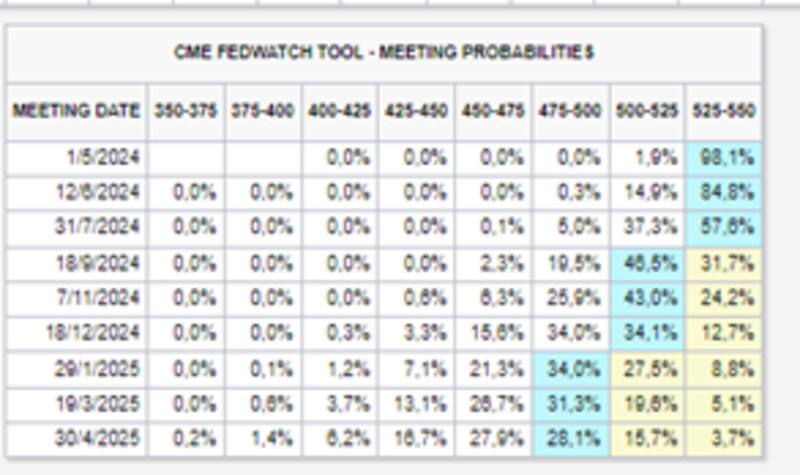Viewport: 800px width, 475px height.
Task: Click the CME FedWatch Tool table title
Action: [x=384, y=53]
